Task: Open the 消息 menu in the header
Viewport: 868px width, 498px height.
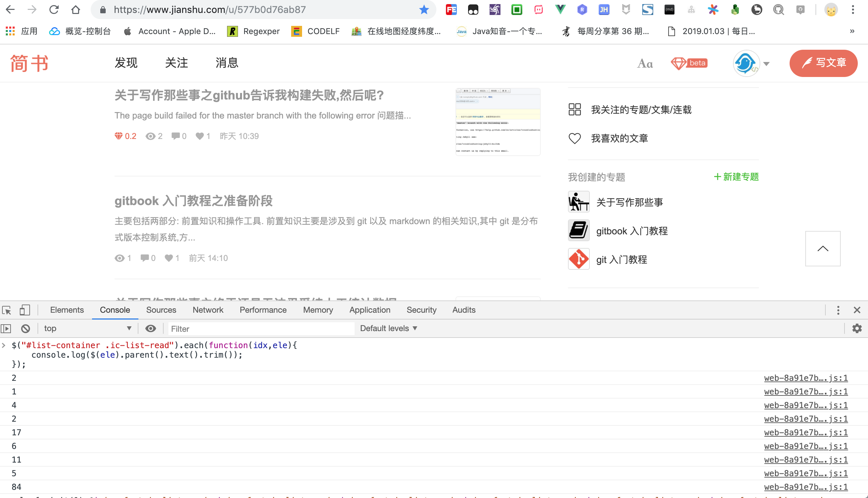Action: click(x=227, y=63)
